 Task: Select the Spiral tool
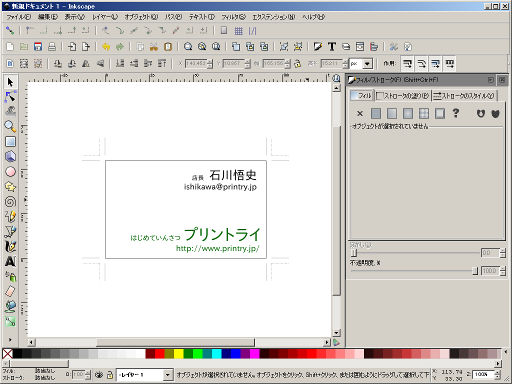click(10, 202)
